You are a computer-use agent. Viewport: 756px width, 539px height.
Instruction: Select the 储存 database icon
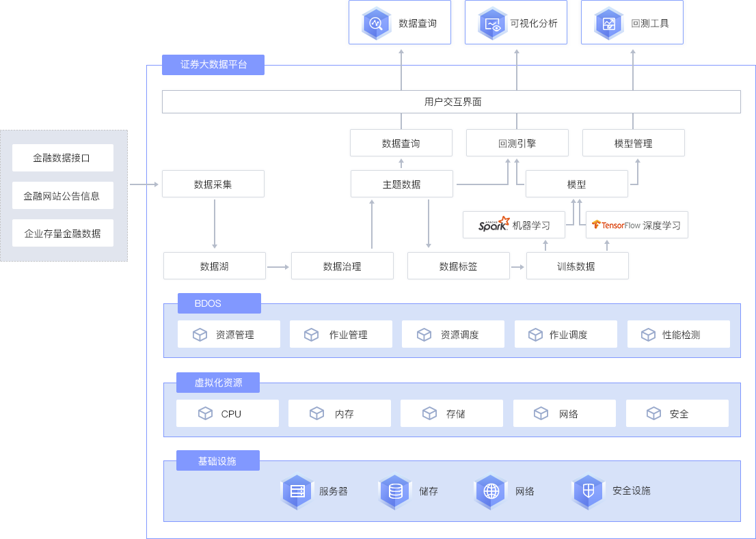[395, 491]
